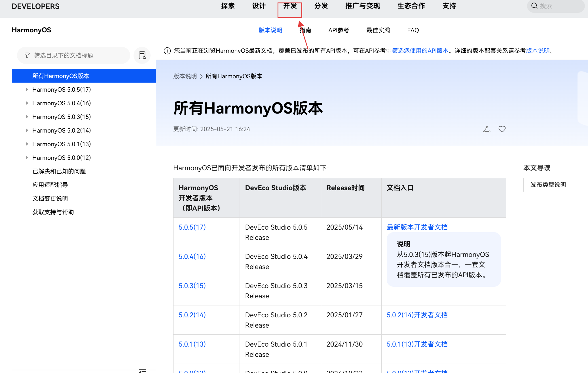Open 获取支持与帮助 in sidebar
Screen dimensions: 588x373
pyautogui.click(x=53, y=212)
